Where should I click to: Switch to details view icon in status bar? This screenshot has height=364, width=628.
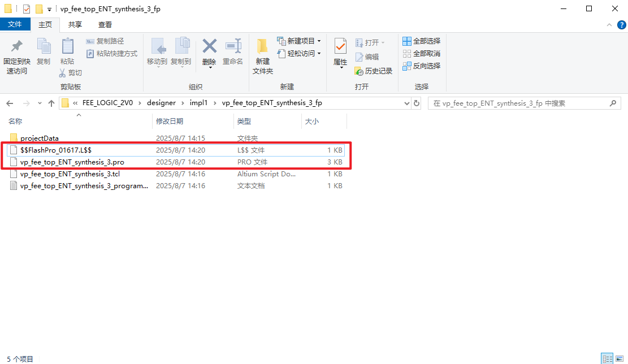point(607,358)
